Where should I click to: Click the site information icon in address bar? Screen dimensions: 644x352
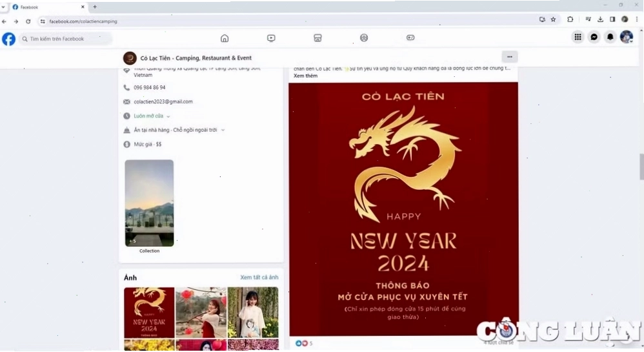[x=43, y=21]
